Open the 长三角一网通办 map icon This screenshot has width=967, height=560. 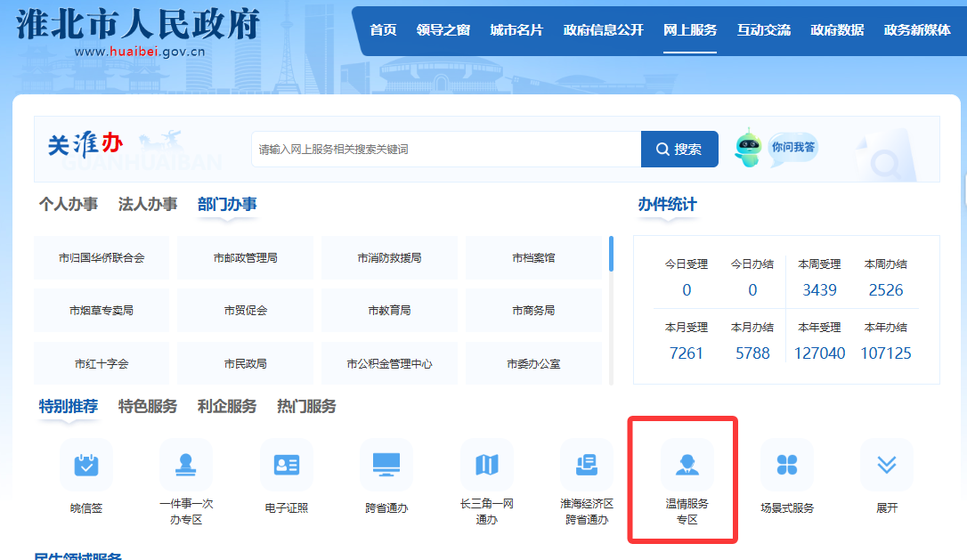(487, 465)
